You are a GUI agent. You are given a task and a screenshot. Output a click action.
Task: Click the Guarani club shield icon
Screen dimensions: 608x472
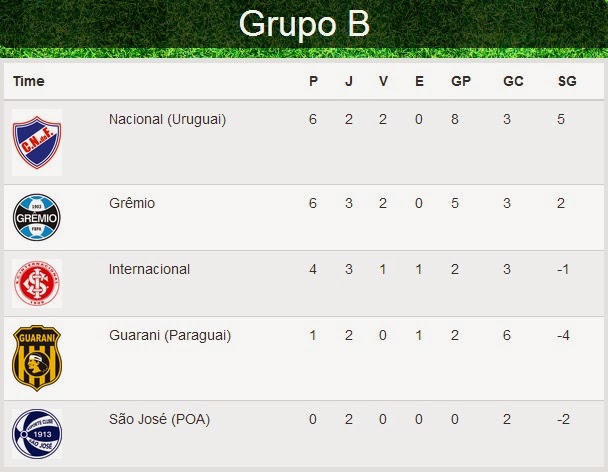(37, 358)
